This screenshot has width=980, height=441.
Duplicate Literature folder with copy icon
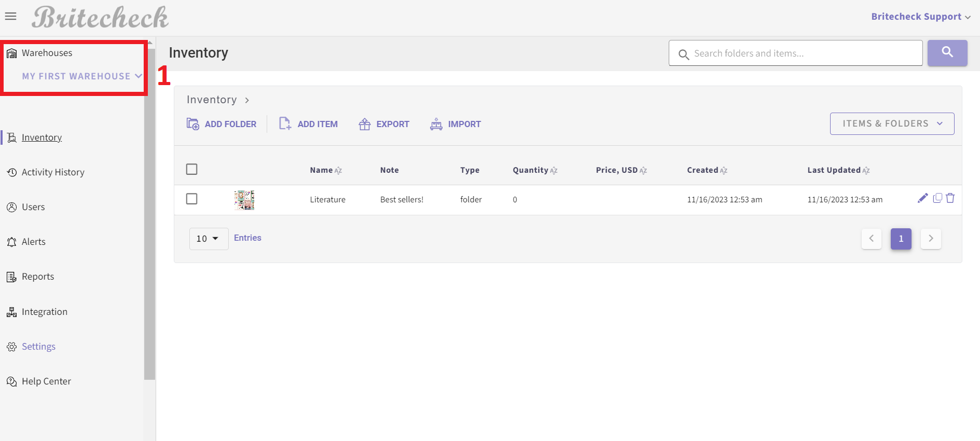pos(937,198)
